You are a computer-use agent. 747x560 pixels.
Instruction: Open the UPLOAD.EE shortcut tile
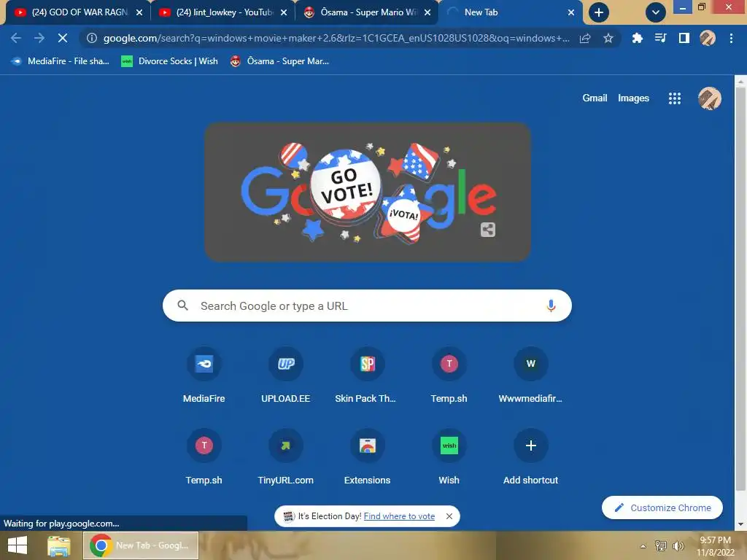[x=286, y=376]
